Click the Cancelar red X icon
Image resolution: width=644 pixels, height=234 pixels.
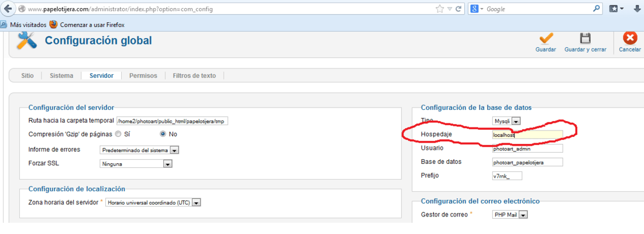coord(629,38)
